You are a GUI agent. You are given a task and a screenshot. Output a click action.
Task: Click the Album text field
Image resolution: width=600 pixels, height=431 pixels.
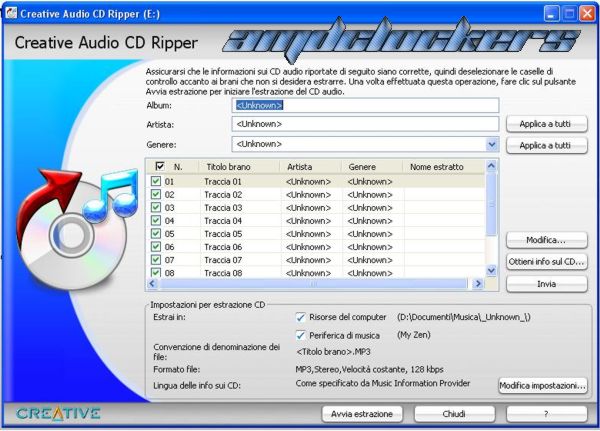click(364, 105)
